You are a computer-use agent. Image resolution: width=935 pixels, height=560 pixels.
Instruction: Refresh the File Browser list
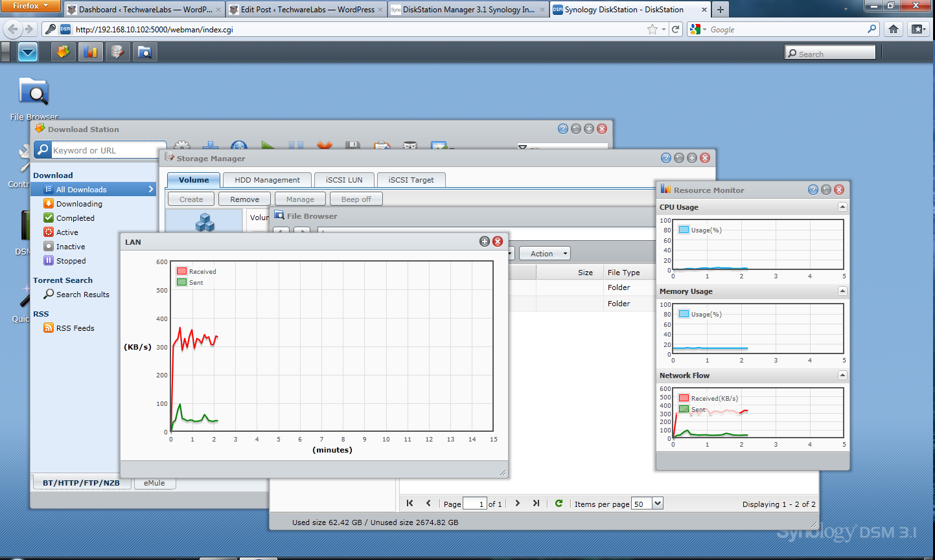[559, 503]
